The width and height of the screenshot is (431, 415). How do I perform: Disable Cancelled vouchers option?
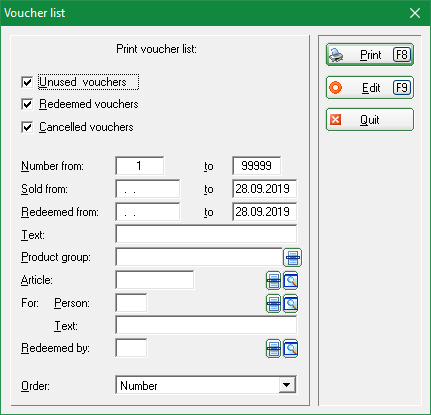point(27,127)
